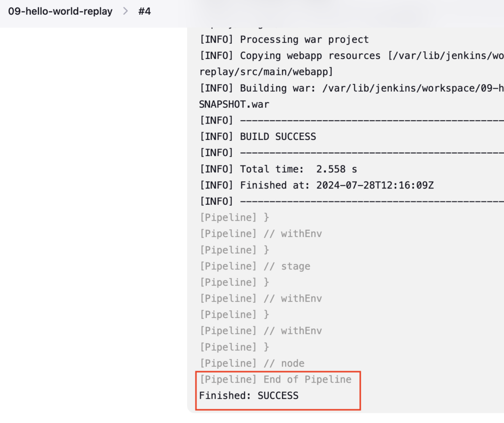Click the first [Pipeline] // withEnv line
This screenshot has height=423, width=504.
click(x=261, y=234)
